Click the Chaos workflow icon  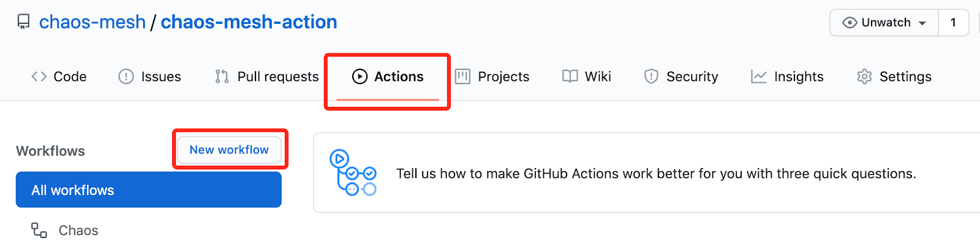pyautogui.click(x=39, y=230)
